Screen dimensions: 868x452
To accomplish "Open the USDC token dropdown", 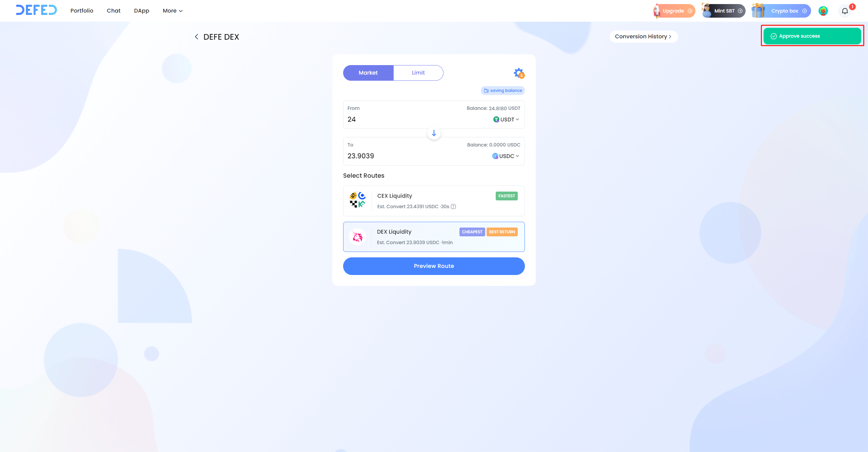I will [506, 156].
